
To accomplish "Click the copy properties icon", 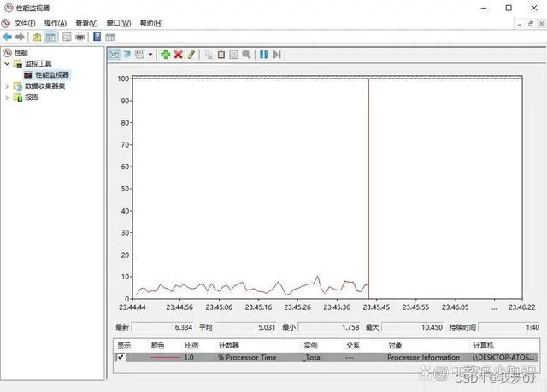I will pos(209,55).
